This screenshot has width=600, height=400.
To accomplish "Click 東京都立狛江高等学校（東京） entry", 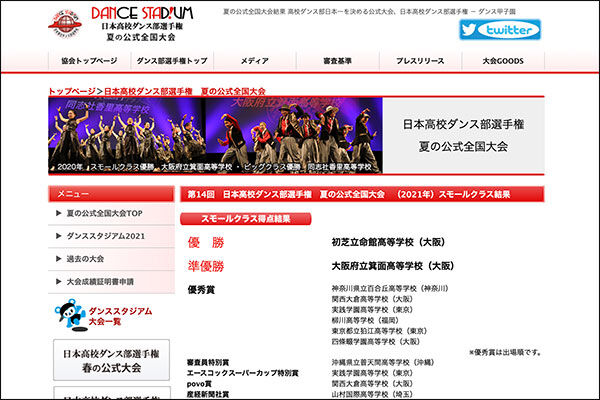I will click(x=379, y=331).
